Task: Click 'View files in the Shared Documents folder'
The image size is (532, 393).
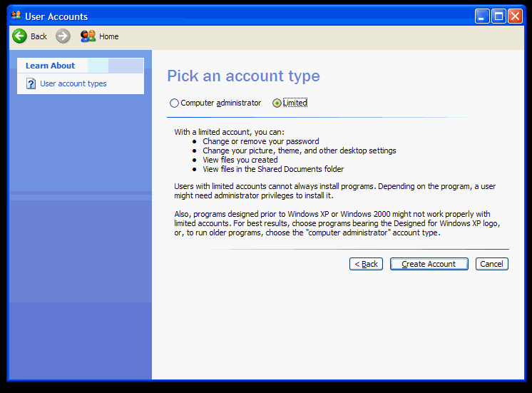Action: click(x=273, y=169)
